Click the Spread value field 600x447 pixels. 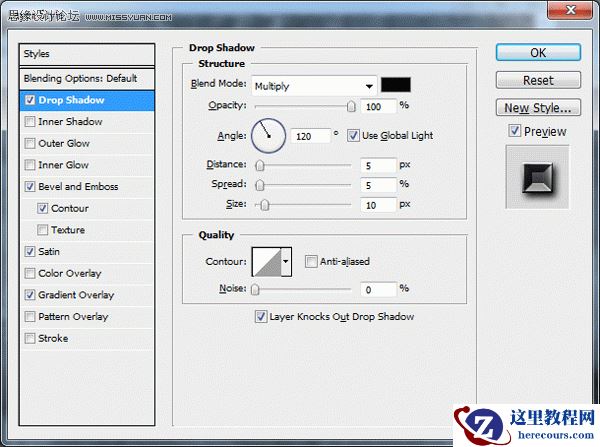(x=378, y=185)
